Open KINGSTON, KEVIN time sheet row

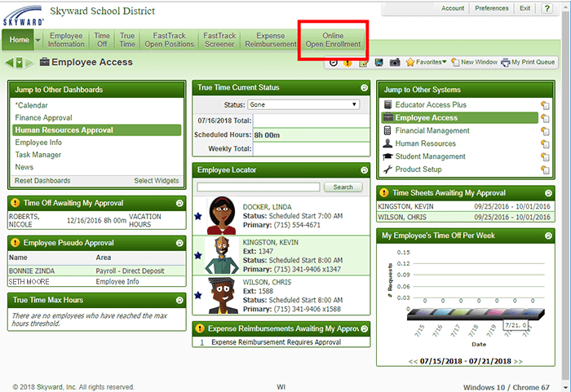464,206
